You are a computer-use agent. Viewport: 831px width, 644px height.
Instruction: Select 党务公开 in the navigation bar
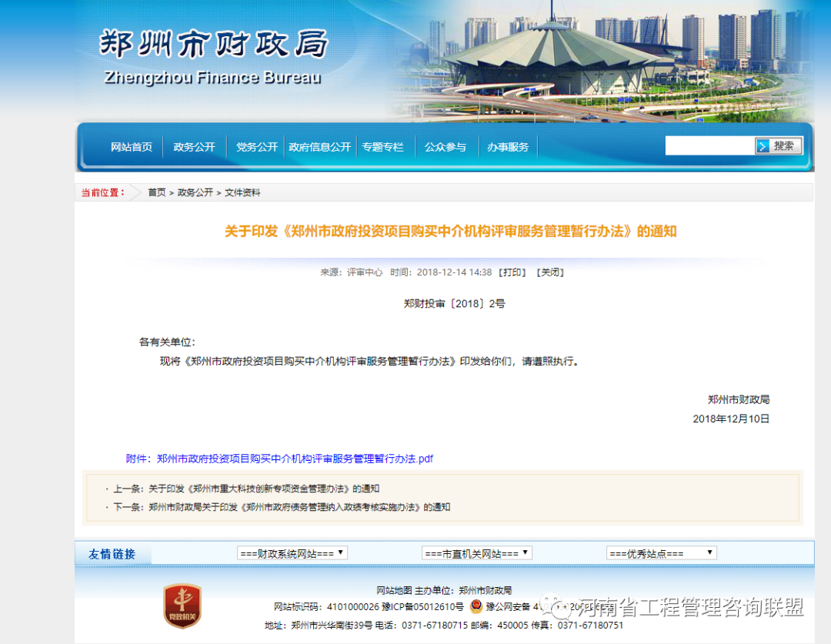(x=256, y=147)
